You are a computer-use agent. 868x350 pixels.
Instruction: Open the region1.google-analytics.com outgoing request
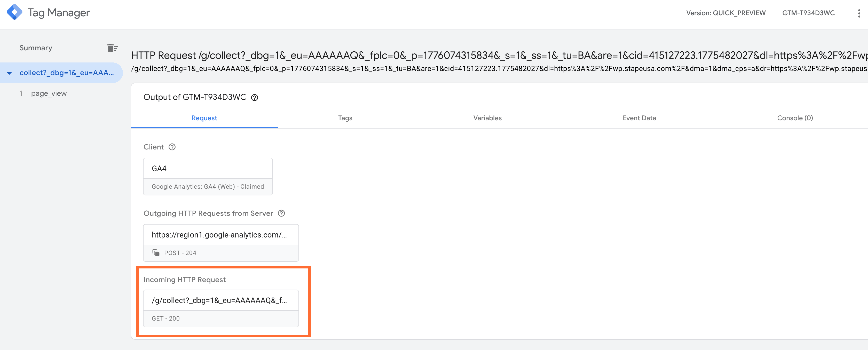coord(221,235)
